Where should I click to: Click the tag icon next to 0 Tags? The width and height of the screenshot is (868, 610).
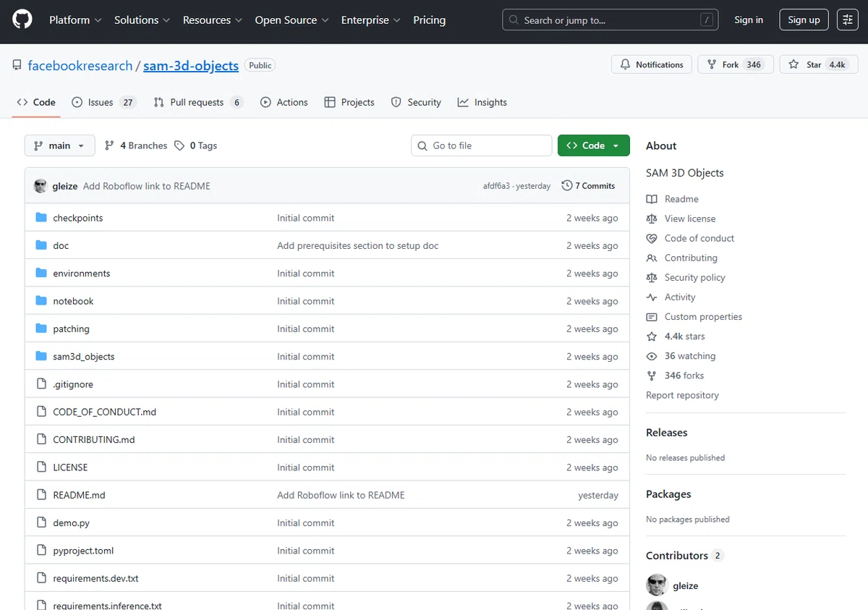coord(179,145)
